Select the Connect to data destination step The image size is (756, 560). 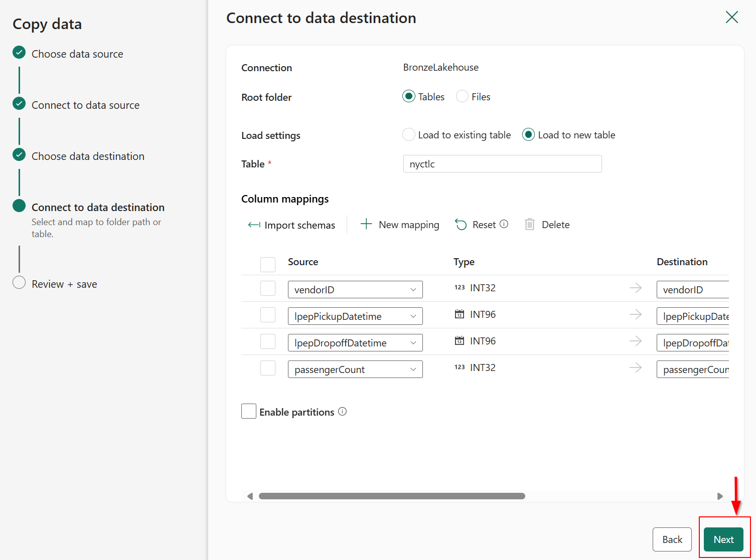click(98, 207)
